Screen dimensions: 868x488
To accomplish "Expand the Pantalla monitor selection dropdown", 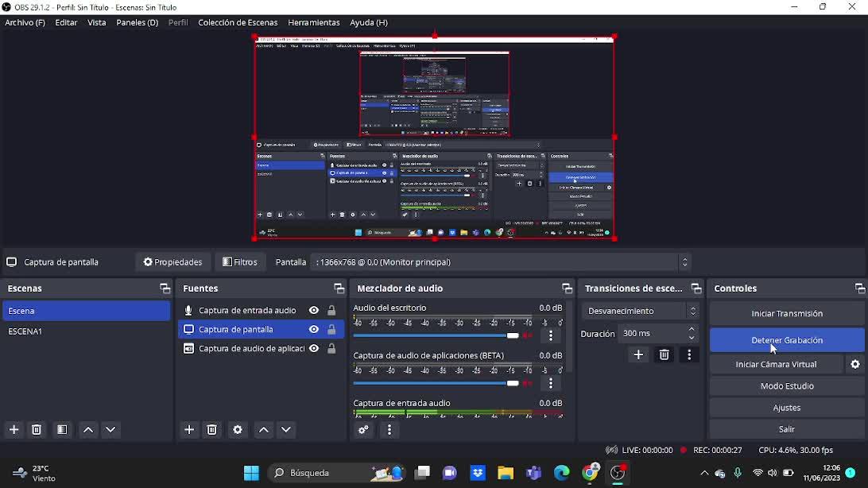I will tap(684, 262).
